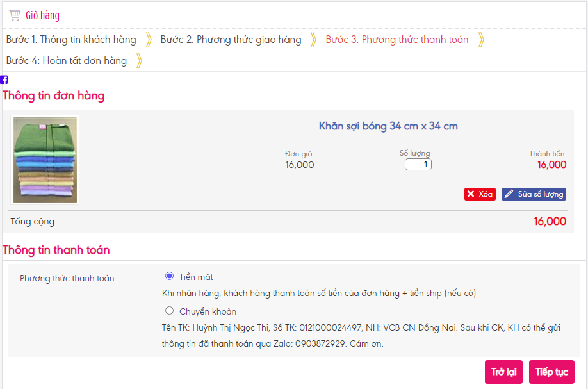Click the Số lượng quantity input field
This screenshot has height=389, width=588.
pyautogui.click(x=418, y=165)
